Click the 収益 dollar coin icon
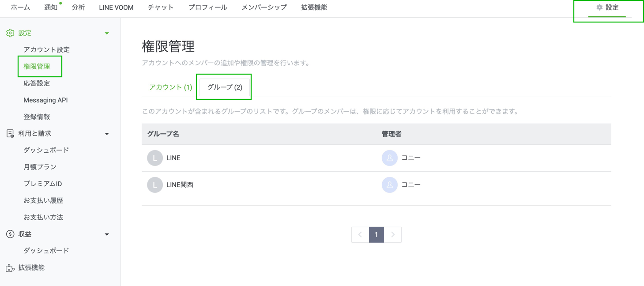Screen dimensions: 644x286 pos(10,234)
